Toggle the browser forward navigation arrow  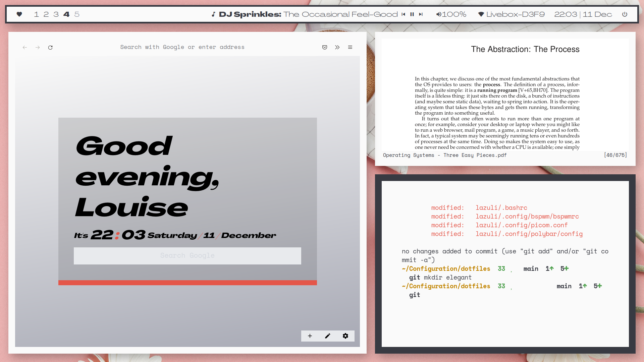tap(38, 47)
